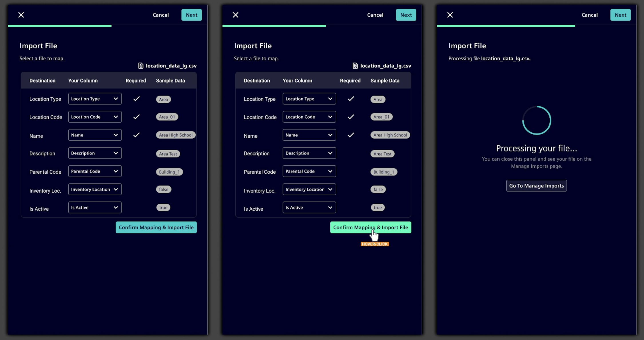This screenshot has height=340, width=644.
Task: Click Location Type required checkmark in left panel
Action: pyautogui.click(x=136, y=99)
